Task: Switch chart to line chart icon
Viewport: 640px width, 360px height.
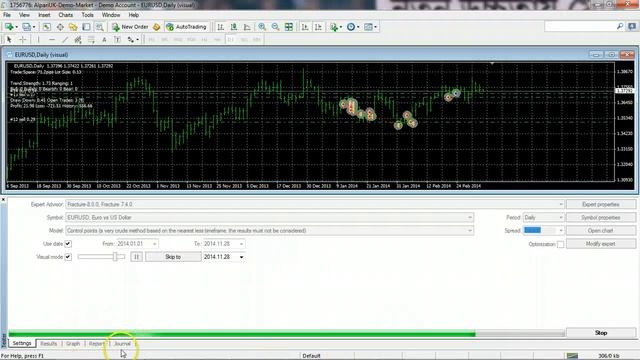Action: (x=247, y=27)
